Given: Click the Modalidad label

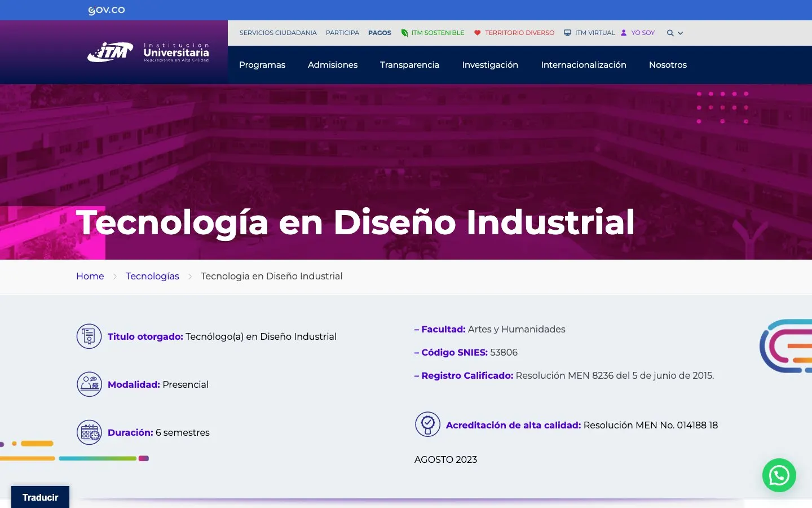Looking at the screenshot, I should [134, 384].
